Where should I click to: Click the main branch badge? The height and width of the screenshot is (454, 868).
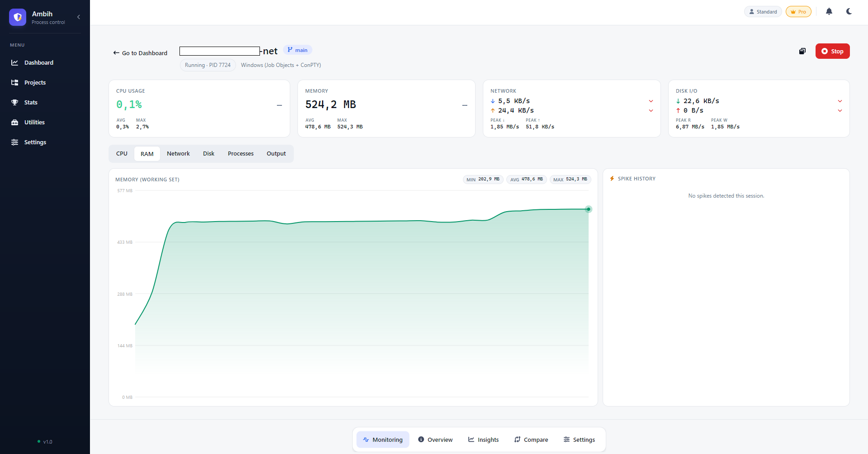[x=297, y=50]
